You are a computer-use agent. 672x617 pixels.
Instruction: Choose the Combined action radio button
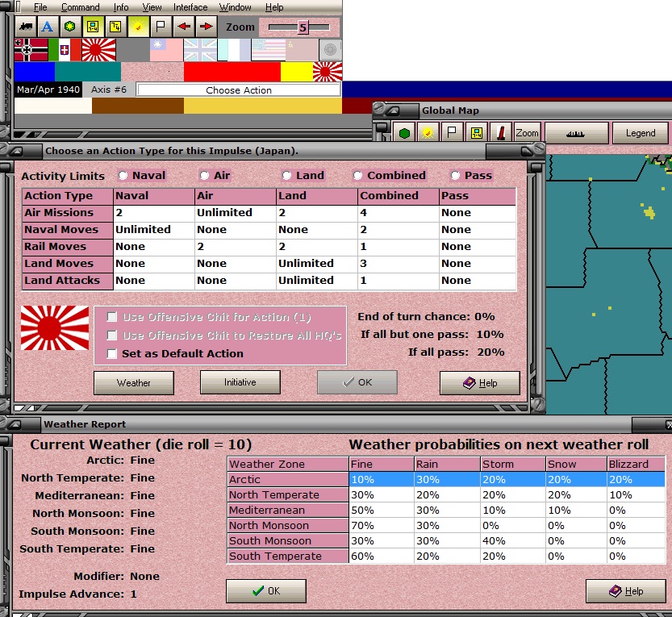(358, 175)
